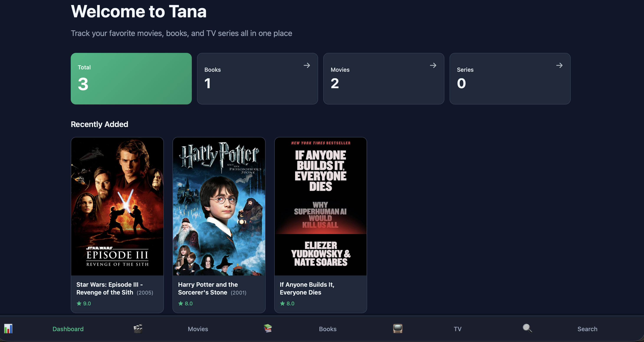Screen dimensions: 644x342
Task: Click the Movies clapperboard icon
Action: (x=138, y=329)
